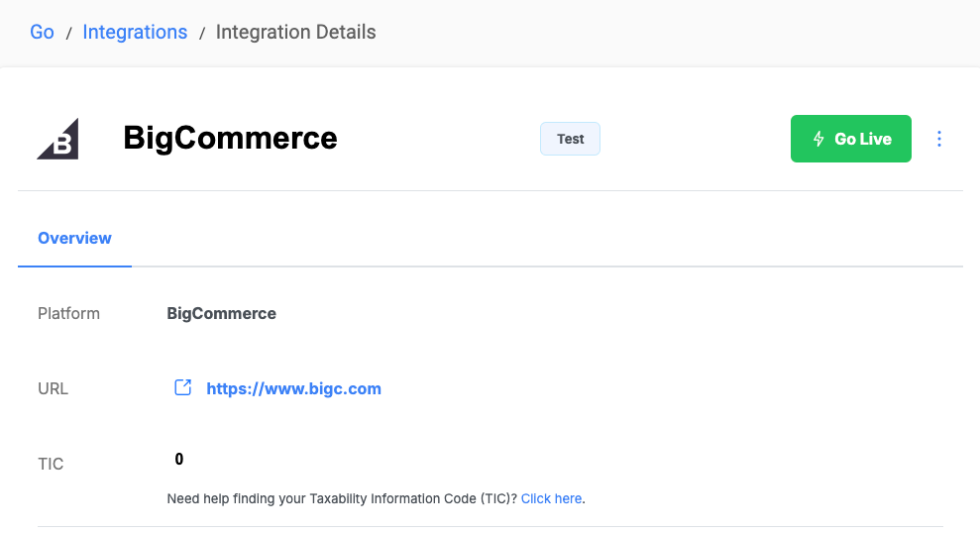
Task: Click the TIC field label
Action: click(x=51, y=464)
